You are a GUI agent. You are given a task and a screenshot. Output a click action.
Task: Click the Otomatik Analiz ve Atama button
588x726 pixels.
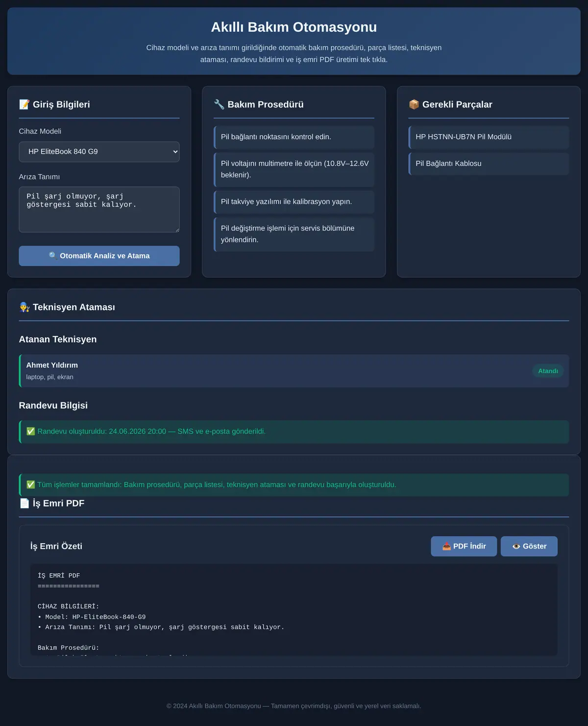click(99, 256)
